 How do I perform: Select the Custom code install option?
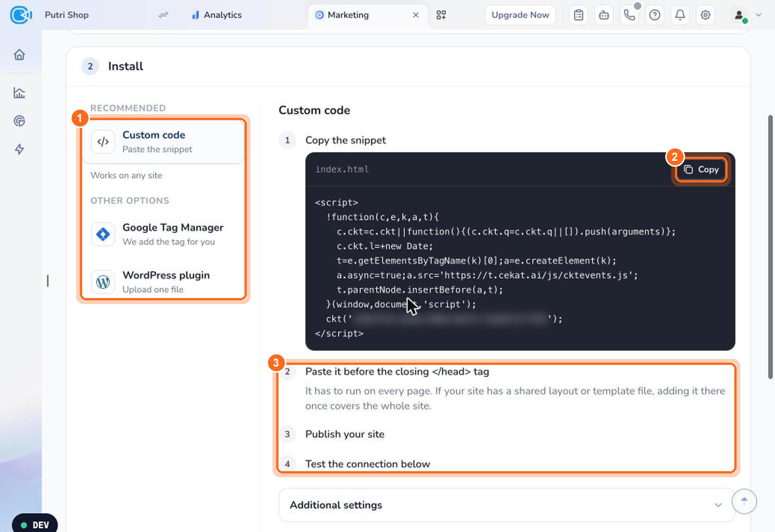point(163,142)
